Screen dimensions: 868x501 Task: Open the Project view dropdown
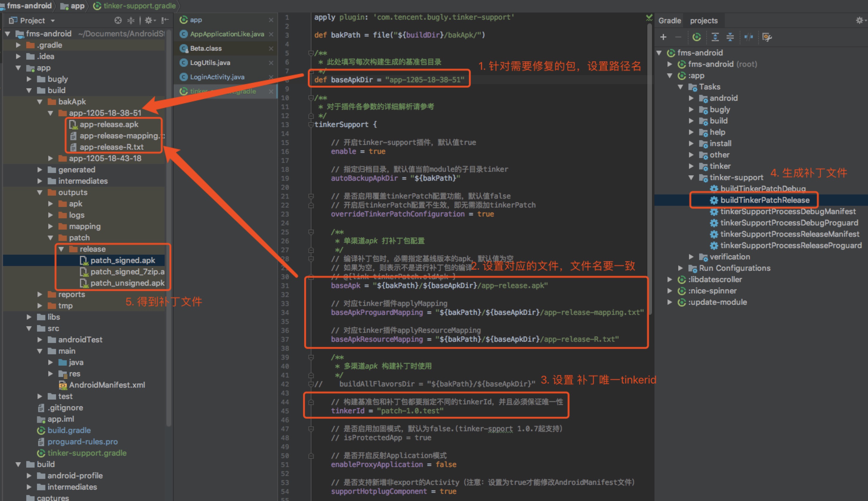[53, 21]
